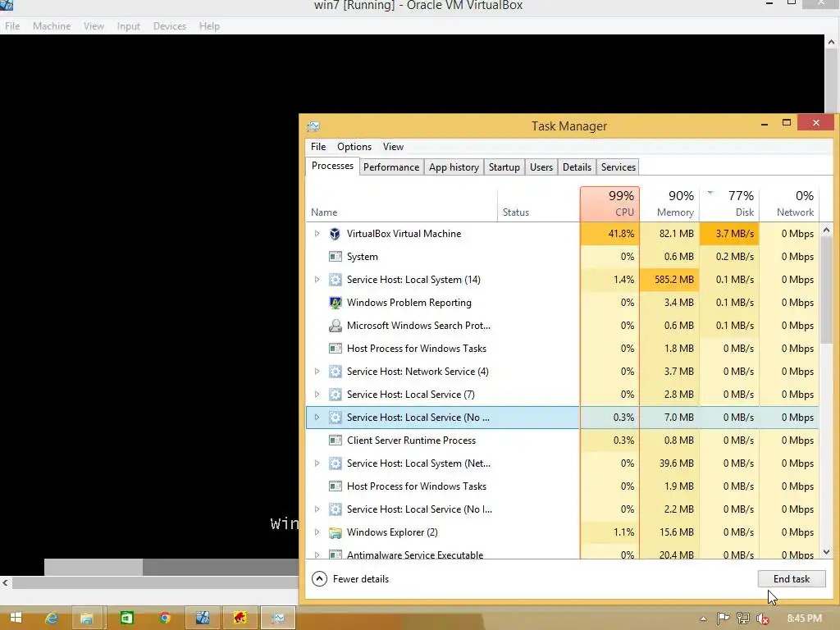The width and height of the screenshot is (840, 630).
Task: Open VirtualBox Devices menu
Action: 170,26
